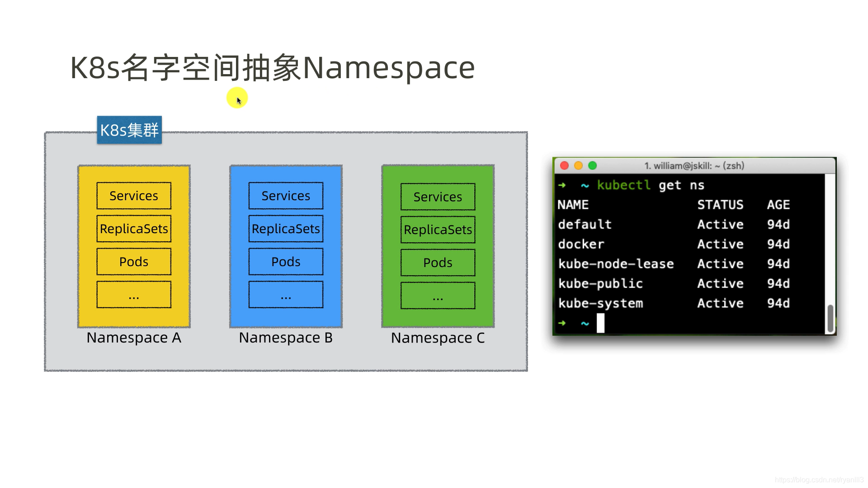The image size is (868, 488).
Task: Click the STATUS column header in terminal
Action: coord(720,205)
